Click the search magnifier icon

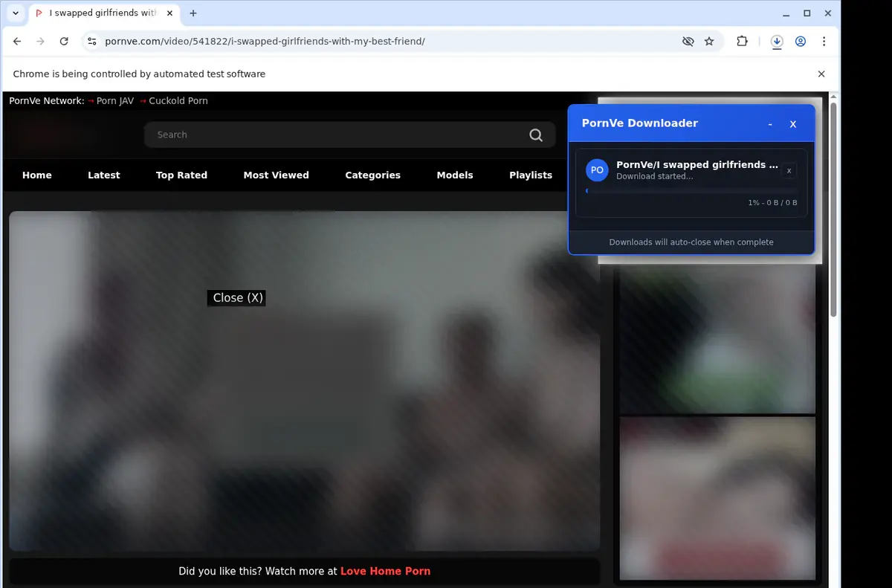pyautogui.click(x=536, y=135)
